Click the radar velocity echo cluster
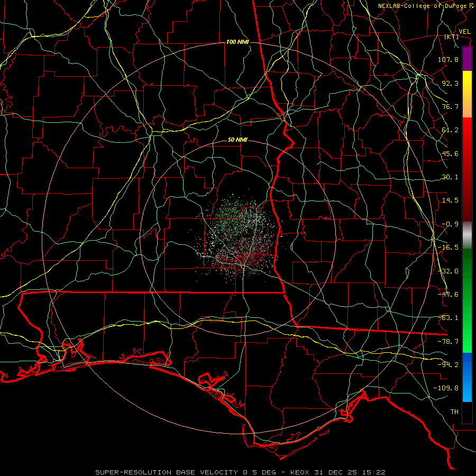 (239, 240)
